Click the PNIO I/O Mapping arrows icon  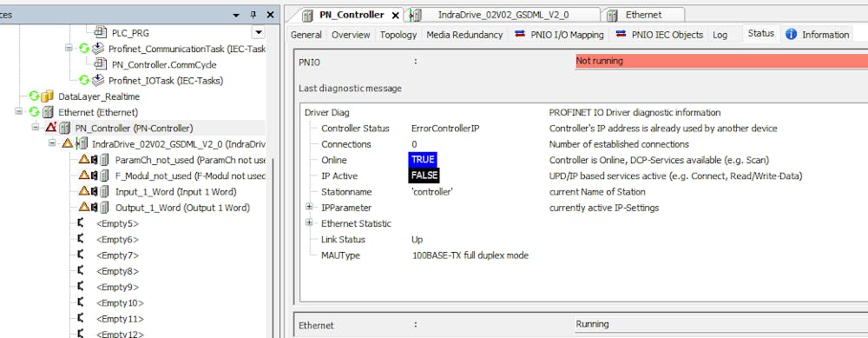520,34
